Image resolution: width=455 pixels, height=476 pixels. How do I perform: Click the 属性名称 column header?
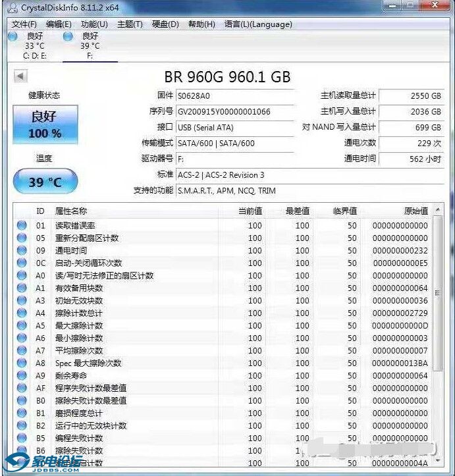point(135,211)
